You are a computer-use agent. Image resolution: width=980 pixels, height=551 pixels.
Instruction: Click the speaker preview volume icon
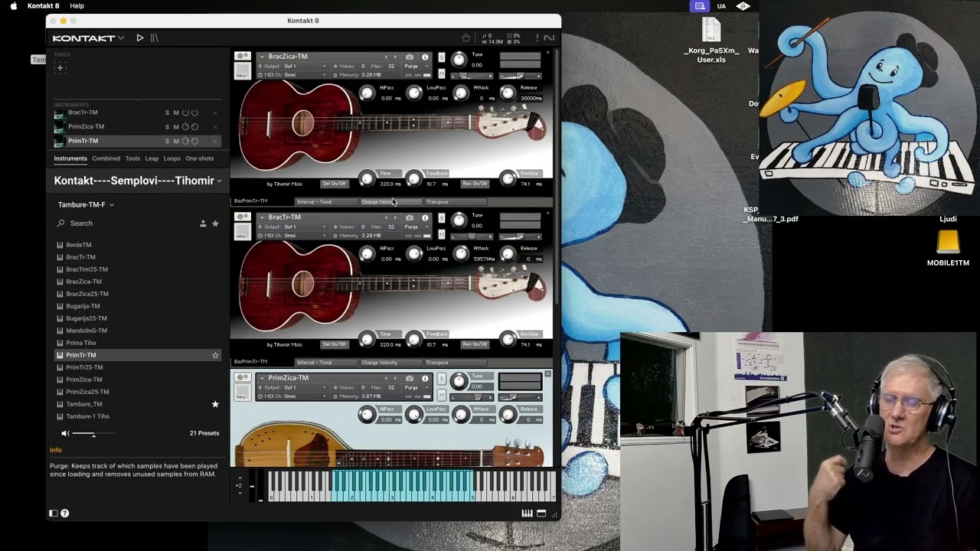(65, 434)
